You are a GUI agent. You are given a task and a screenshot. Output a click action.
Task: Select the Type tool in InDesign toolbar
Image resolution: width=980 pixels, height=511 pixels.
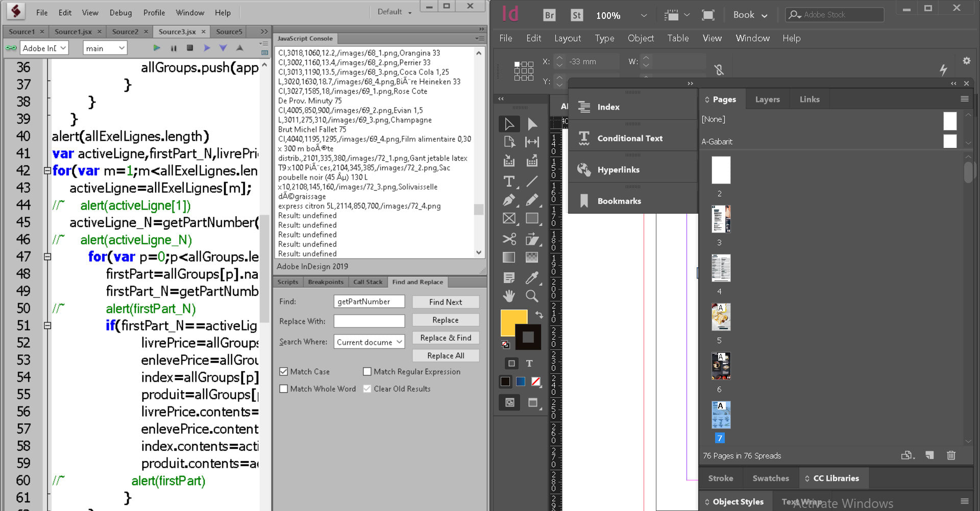click(509, 181)
